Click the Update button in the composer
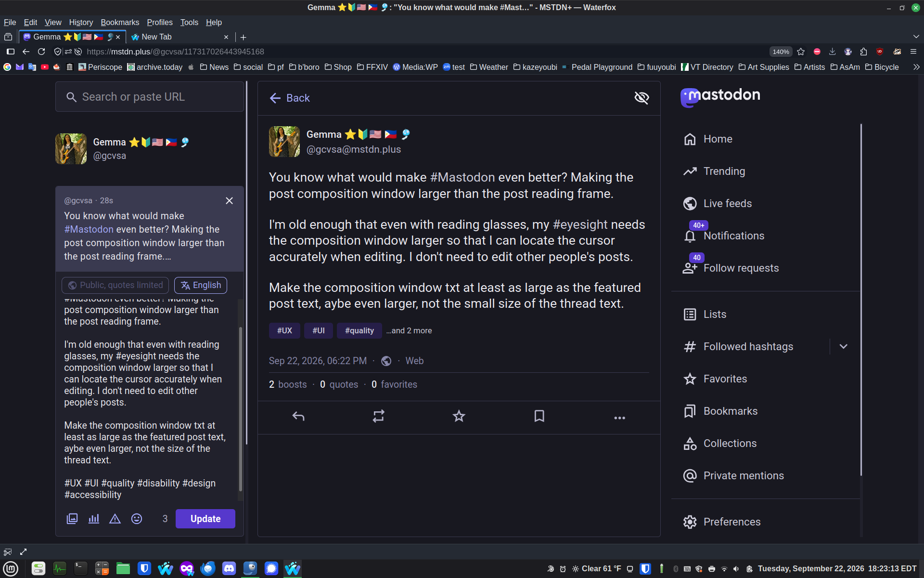924x578 pixels. point(205,519)
